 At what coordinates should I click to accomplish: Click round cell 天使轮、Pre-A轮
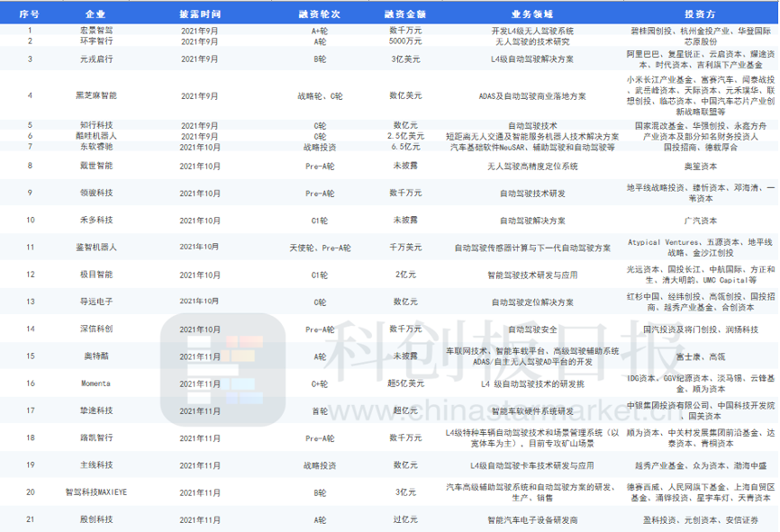(x=320, y=248)
